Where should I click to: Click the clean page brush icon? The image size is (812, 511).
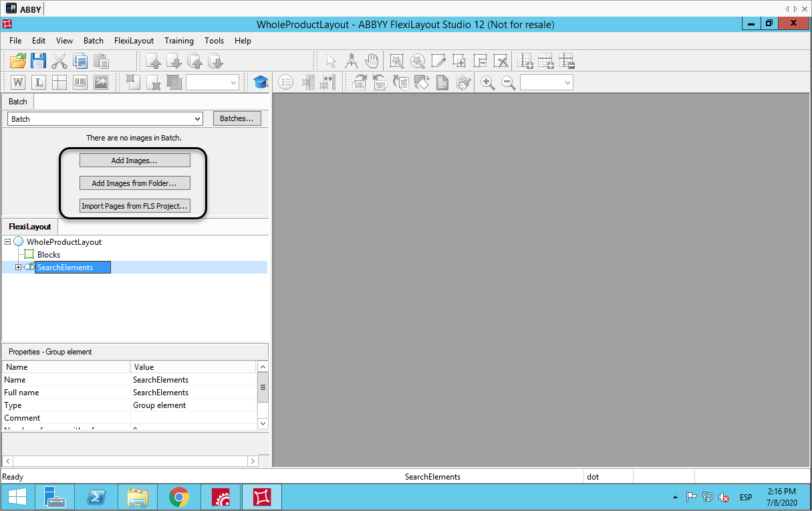pos(463,82)
